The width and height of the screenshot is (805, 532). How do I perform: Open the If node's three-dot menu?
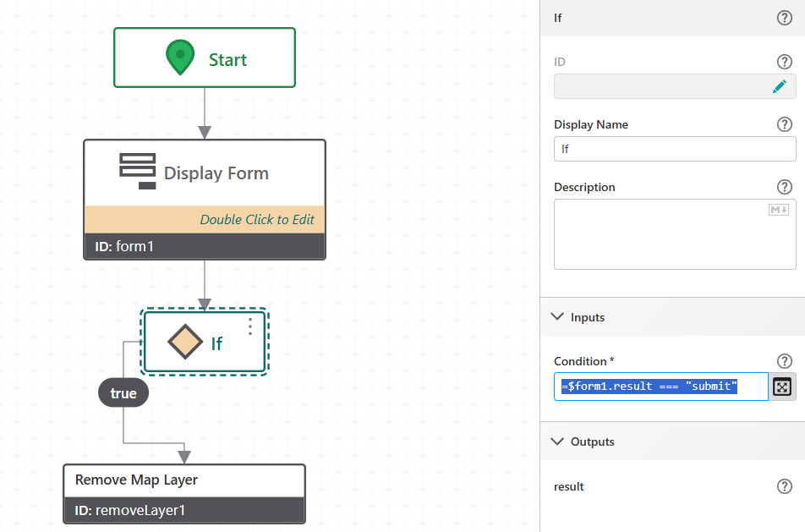[x=250, y=326]
